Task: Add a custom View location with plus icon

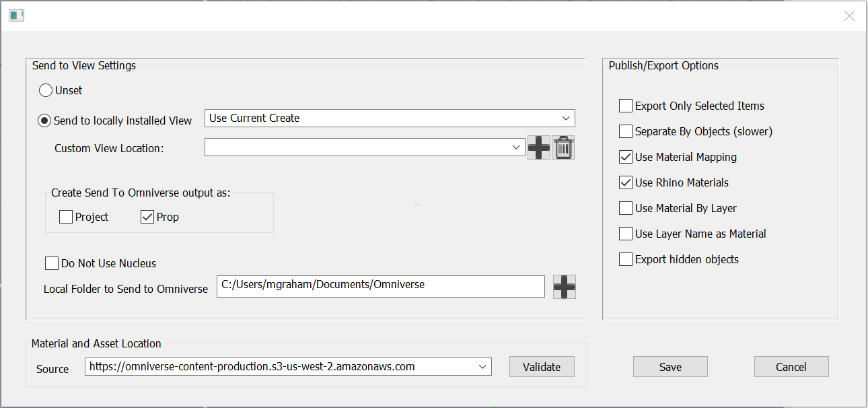Action: coord(538,147)
